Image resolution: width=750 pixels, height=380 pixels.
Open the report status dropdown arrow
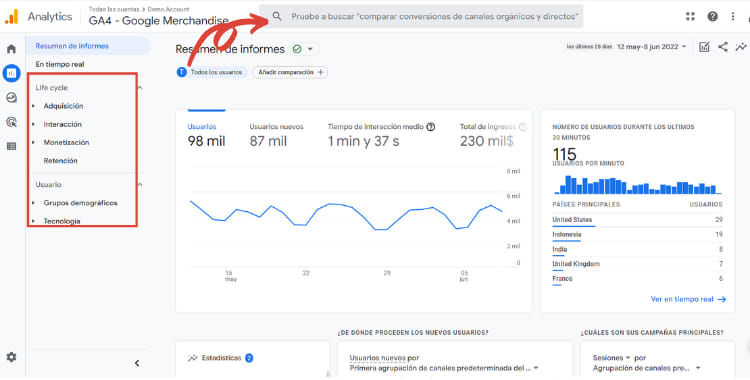tap(310, 49)
